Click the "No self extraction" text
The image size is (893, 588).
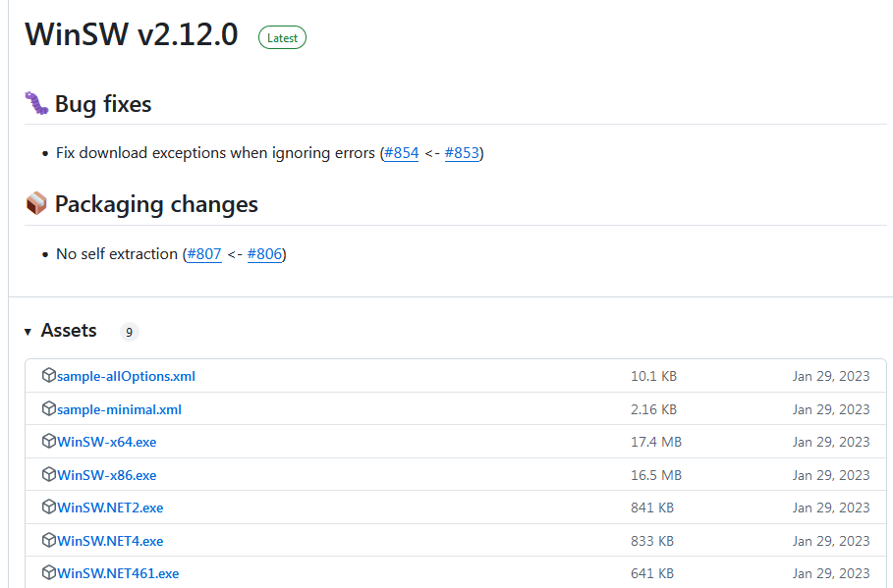click(x=117, y=254)
